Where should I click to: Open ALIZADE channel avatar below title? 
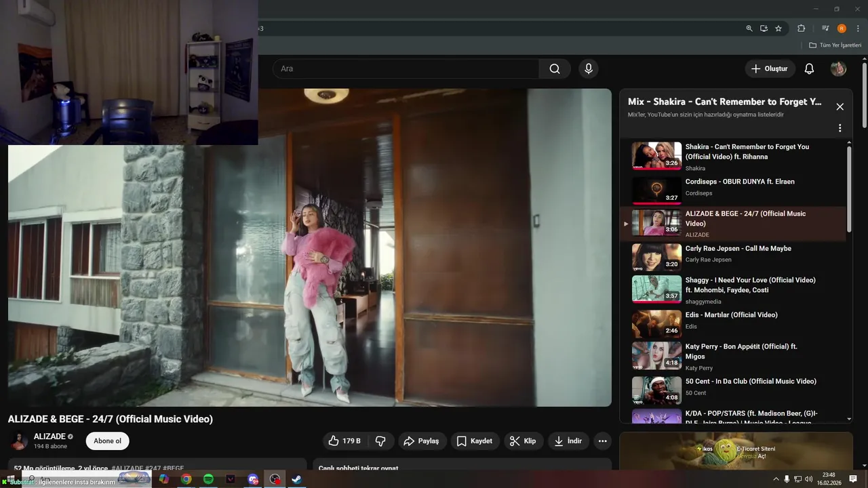coord(19,441)
